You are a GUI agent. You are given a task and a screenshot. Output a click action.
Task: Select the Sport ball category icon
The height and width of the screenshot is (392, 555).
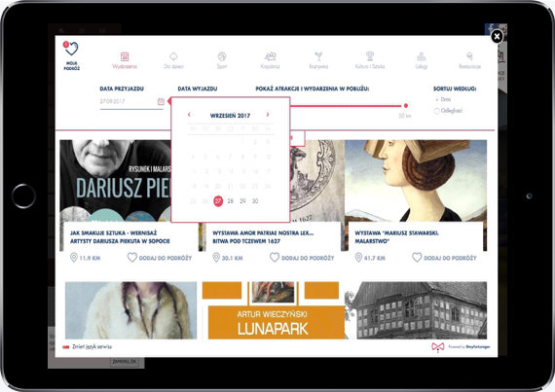point(222,56)
